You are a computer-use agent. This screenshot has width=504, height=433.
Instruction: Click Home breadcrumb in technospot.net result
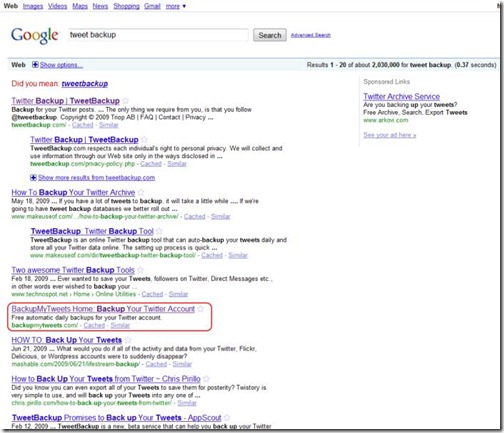81,294
